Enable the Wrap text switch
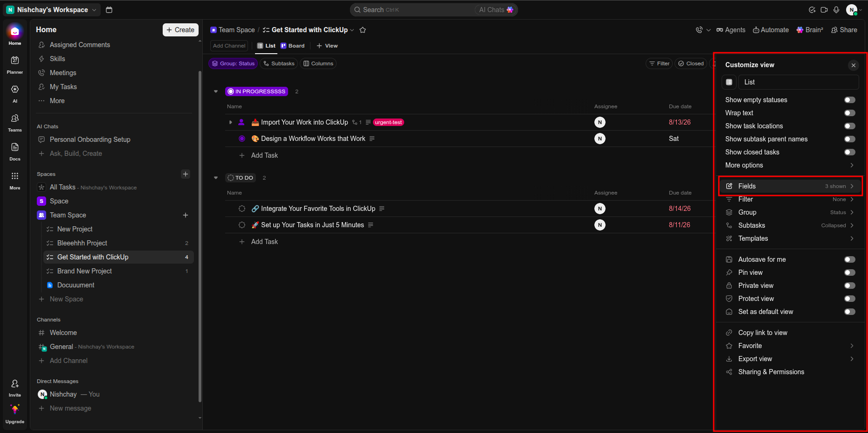The height and width of the screenshot is (433, 868). [850, 113]
